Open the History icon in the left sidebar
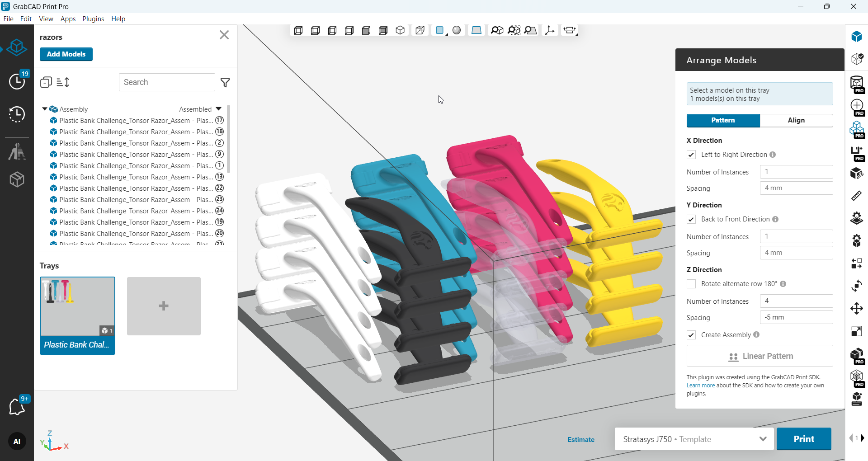868x461 pixels. (x=17, y=115)
